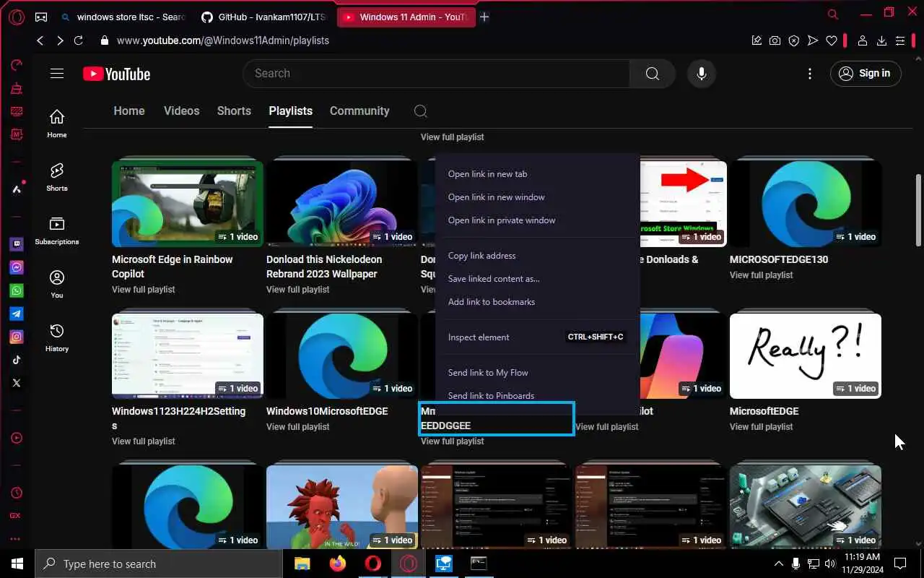924x578 pixels.
Task: Bookmark the page with the heart icon
Action: pyautogui.click(x=832, y=40)
